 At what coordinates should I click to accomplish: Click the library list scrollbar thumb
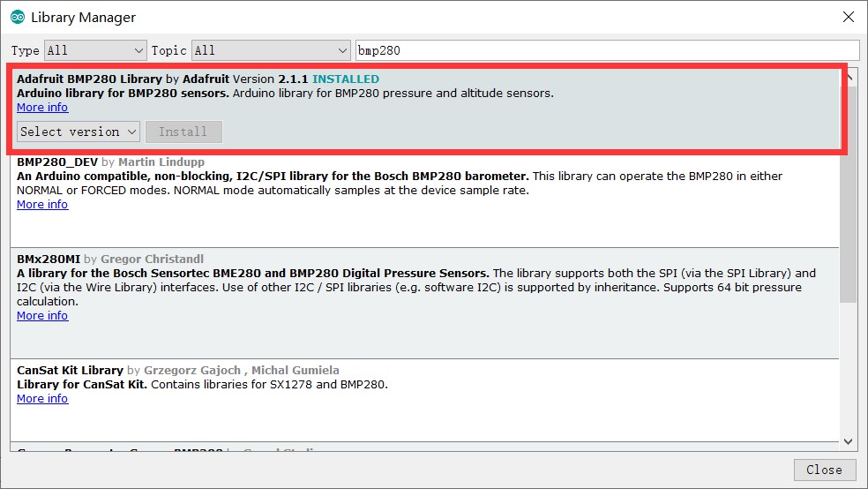(848, 194)
